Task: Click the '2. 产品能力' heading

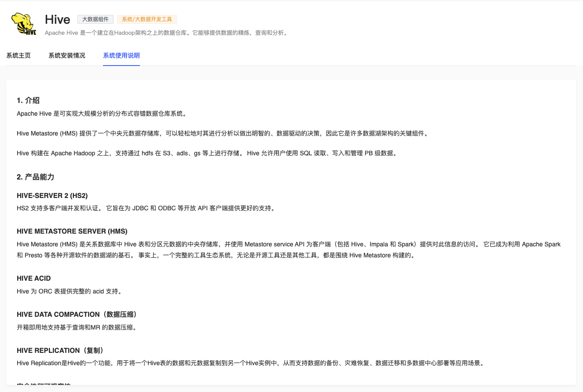Action: point(36,177)
